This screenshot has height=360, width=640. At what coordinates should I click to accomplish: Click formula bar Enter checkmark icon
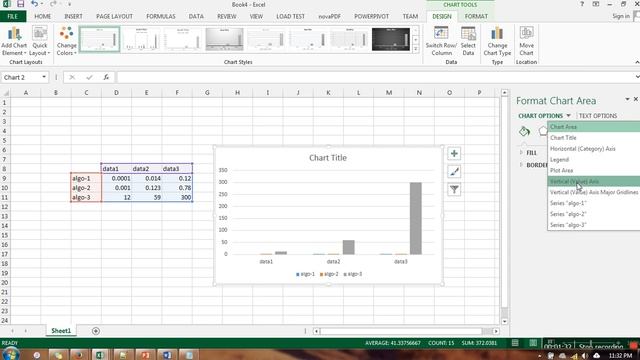tap(89, 77)
